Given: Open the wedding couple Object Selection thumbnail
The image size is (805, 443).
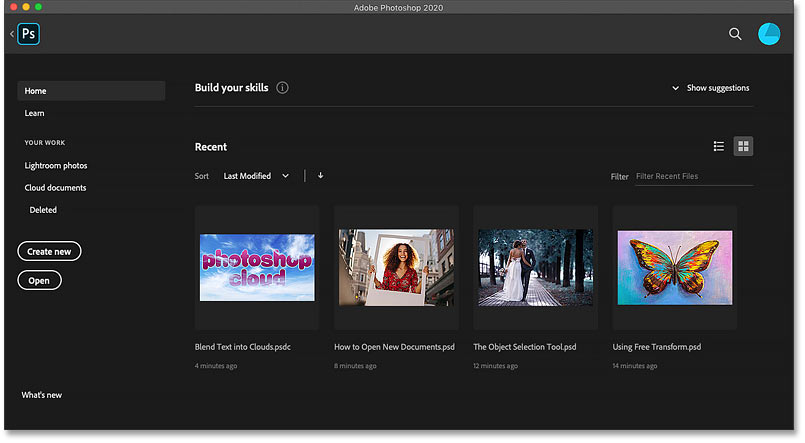Looking at the screenshot, I should 535,267.
